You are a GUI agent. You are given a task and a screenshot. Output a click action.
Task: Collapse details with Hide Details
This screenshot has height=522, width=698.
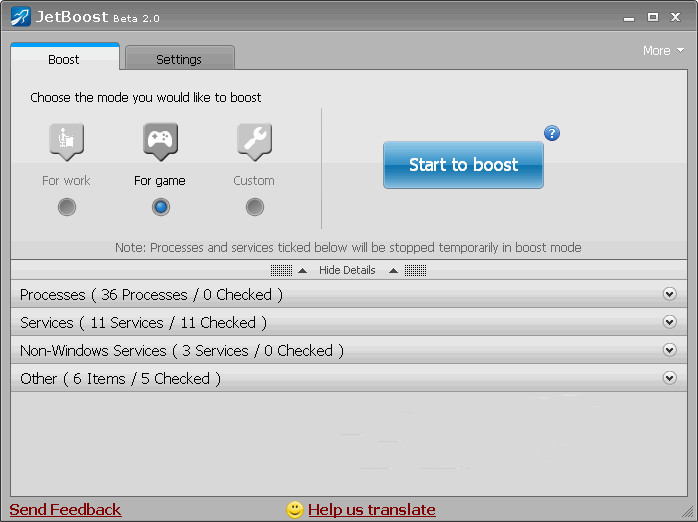(347, 270)
